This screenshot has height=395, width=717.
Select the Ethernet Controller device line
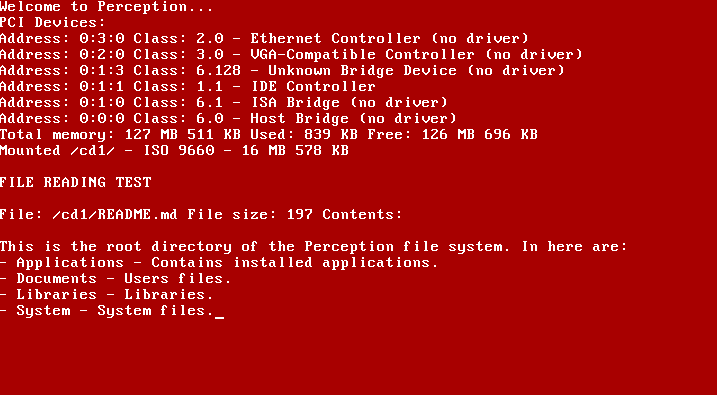pos(264,38)
